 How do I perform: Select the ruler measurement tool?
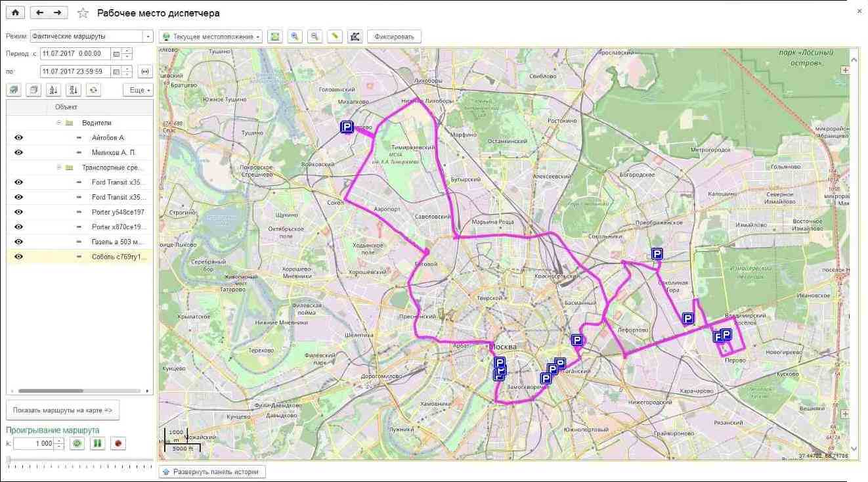click(335, 37)
